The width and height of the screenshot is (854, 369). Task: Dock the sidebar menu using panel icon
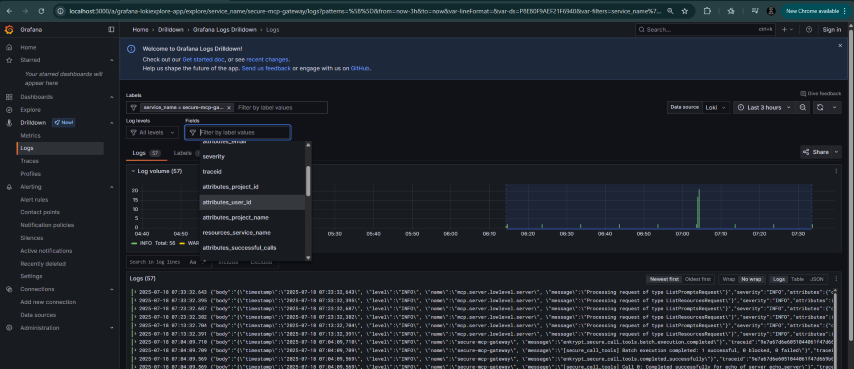point(111,29)
